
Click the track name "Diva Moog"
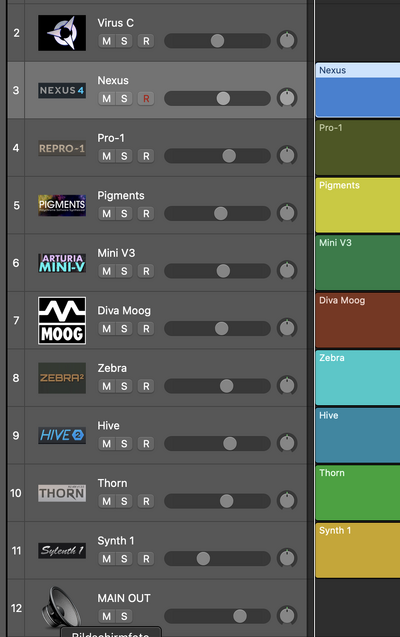(124, 311)
